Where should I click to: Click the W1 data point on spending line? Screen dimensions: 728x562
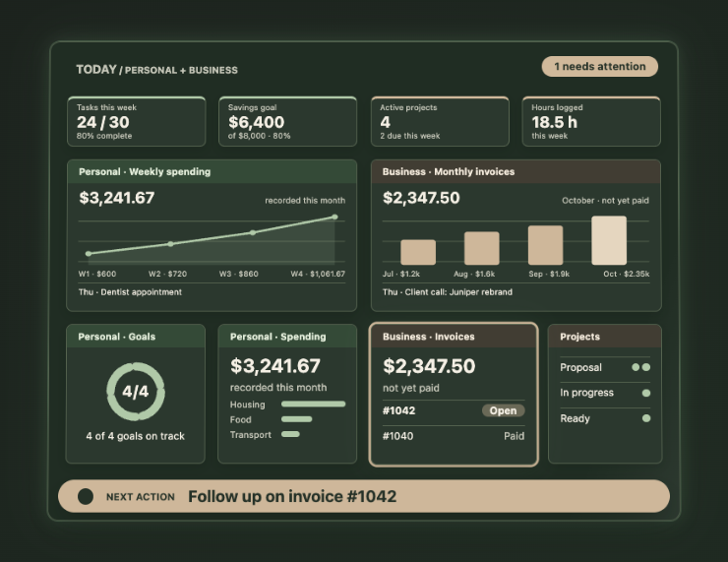(89, 254)
